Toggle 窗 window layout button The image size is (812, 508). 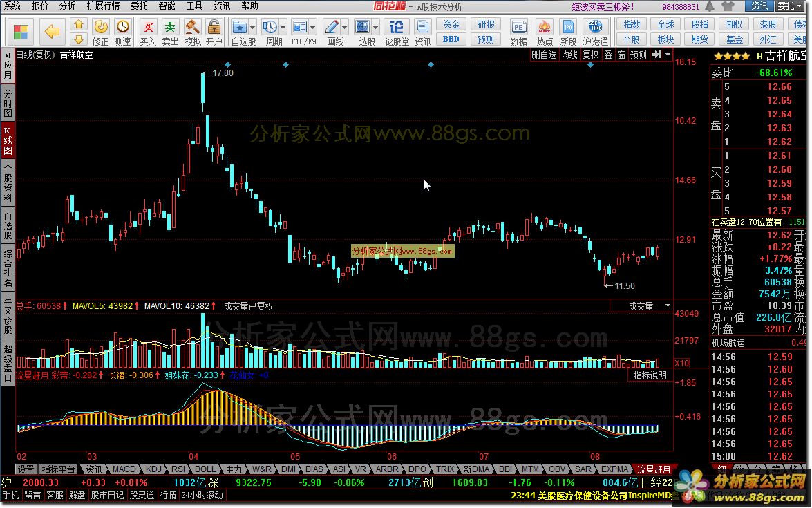(x=621, y=55)
